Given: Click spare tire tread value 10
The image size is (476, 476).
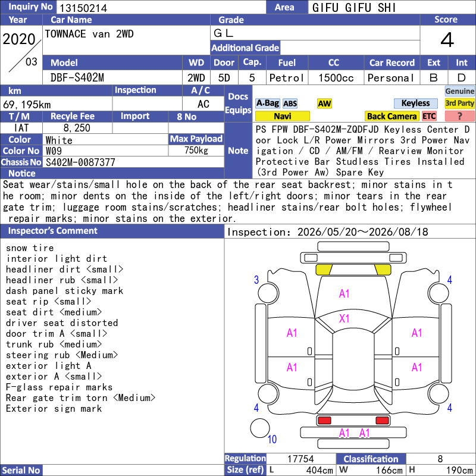Looking at the screenshot, I should pos(272,439).
